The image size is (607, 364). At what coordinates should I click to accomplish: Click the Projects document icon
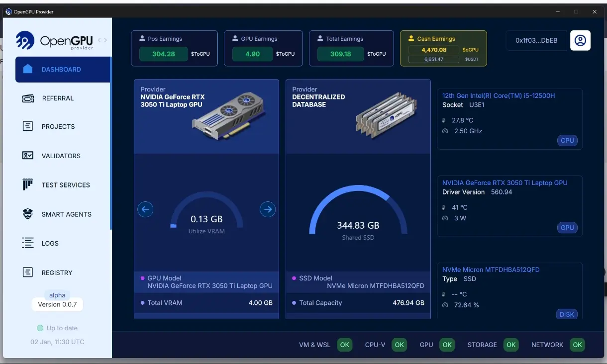click(28, 126)
